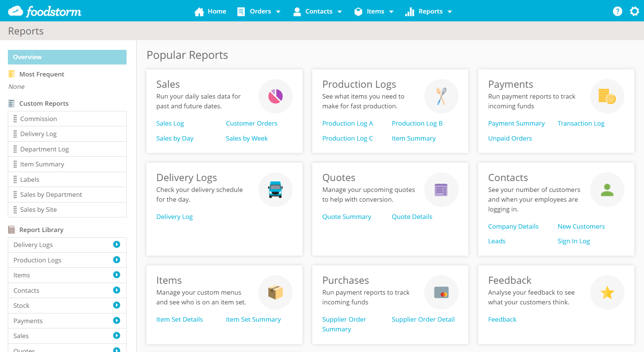Open the Unpaid Orders link
The image size is (644, 352).
coord(510,138)
